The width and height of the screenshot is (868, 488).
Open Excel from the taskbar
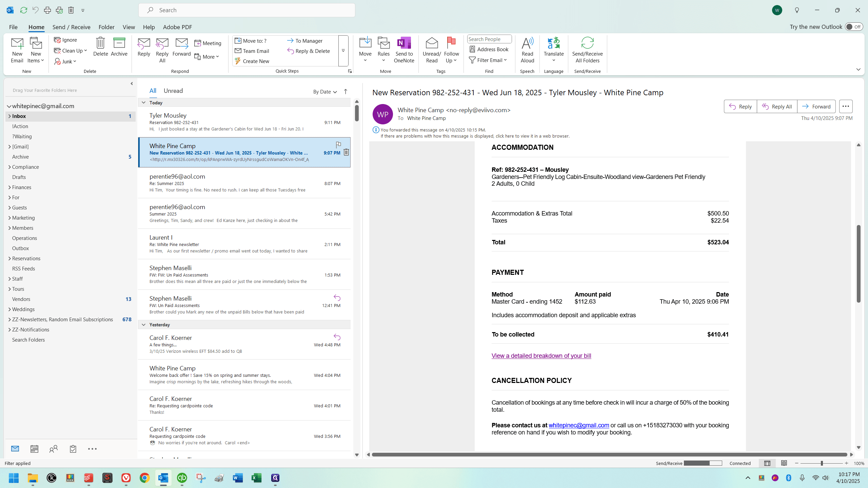pyautogui.click(x=256, y=478)
